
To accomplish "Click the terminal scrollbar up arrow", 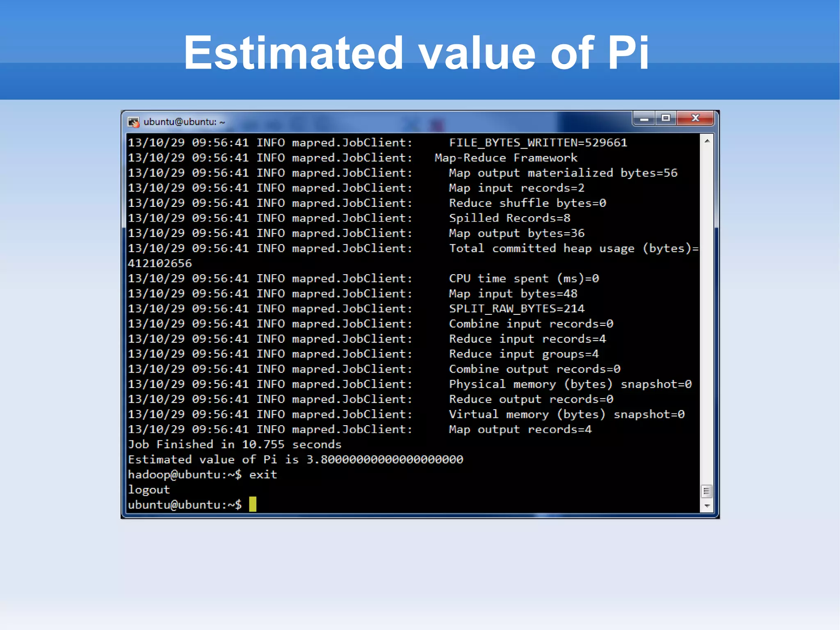I will [707, 141].
